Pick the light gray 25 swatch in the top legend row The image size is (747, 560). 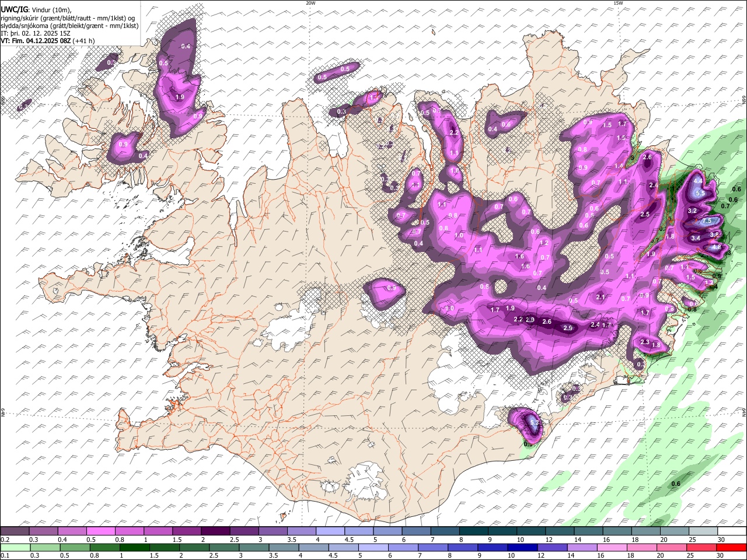(x=703, y=531)
